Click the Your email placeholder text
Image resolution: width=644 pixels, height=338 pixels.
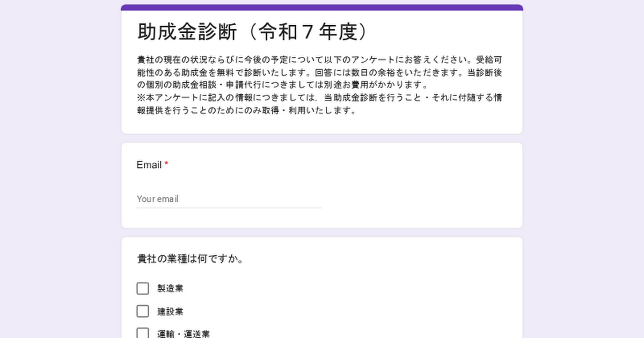pos(157,199)
